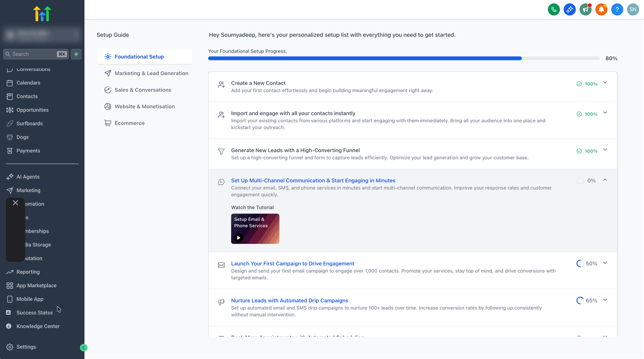This screenshot has width=644, height=359.
Task: Click the 50% progress circle for First Campaign
Action: (x=580, y=263)
